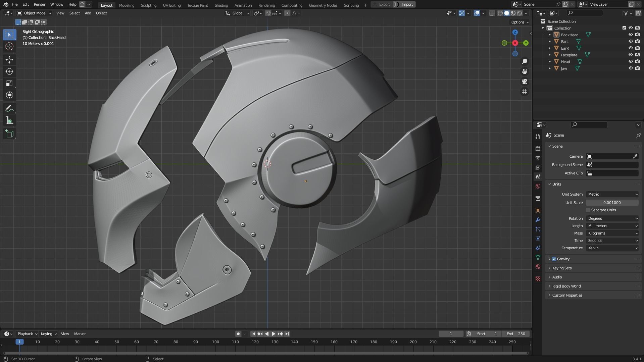The width and height of the screenshot is (644, 362).
Task: Expand the BackHead tree item
Action: (x=549, y=35)
